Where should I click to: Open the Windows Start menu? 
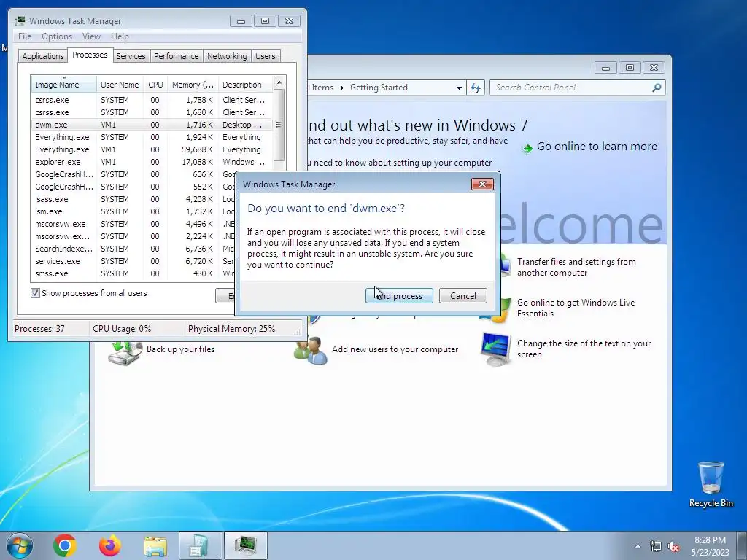coord(20,545)
